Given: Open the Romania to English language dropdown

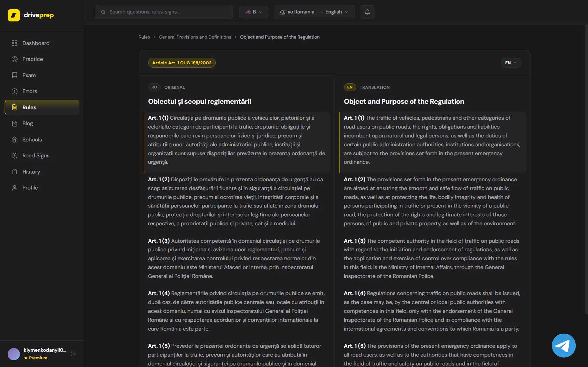Looking at the screenshot, I should [314, 12].
